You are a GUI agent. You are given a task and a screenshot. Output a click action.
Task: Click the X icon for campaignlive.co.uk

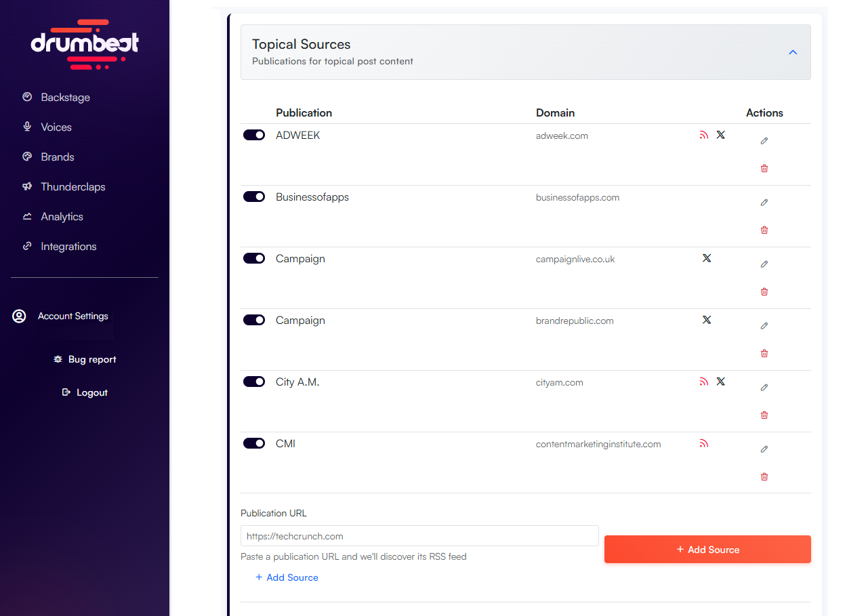pos(707,258)
